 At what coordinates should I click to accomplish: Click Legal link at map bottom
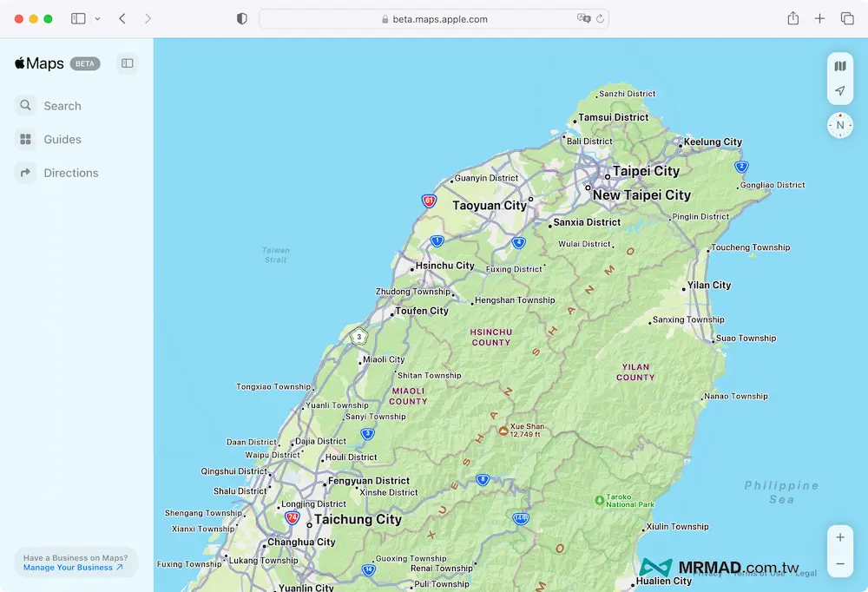click(806, 573)
